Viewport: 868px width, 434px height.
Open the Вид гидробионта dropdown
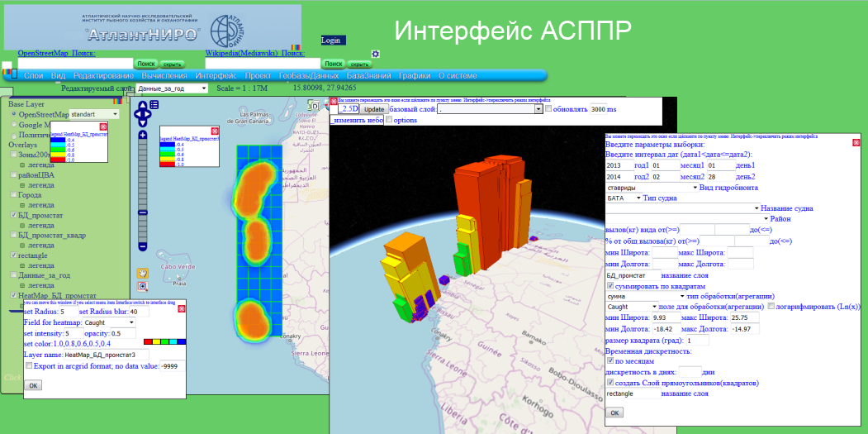click(652, 188)
